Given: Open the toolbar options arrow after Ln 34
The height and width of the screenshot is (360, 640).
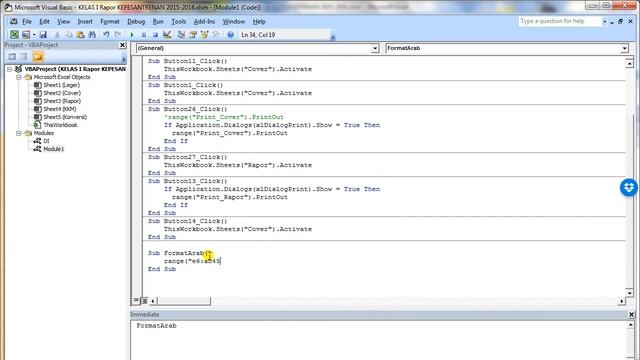Looking at the screenshot, I should (333, 37).
